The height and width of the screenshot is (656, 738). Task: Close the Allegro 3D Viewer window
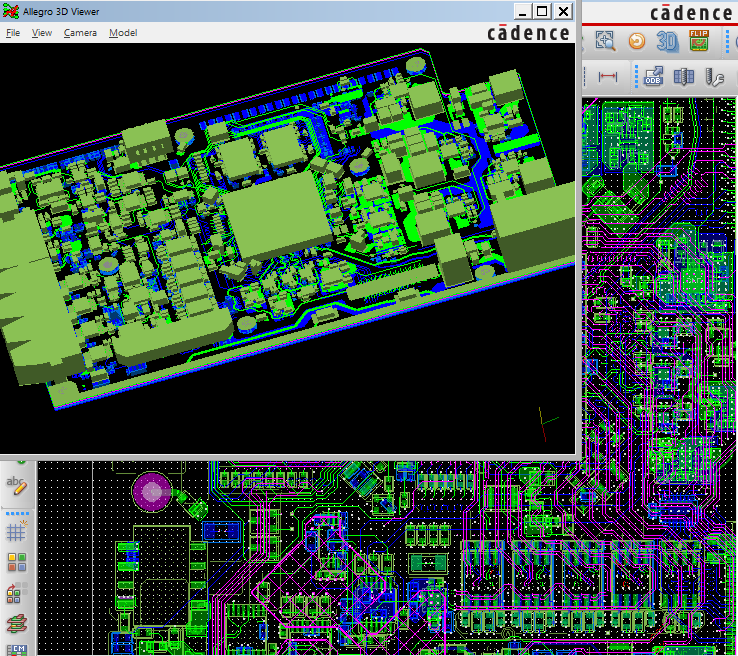pos(563,11)
